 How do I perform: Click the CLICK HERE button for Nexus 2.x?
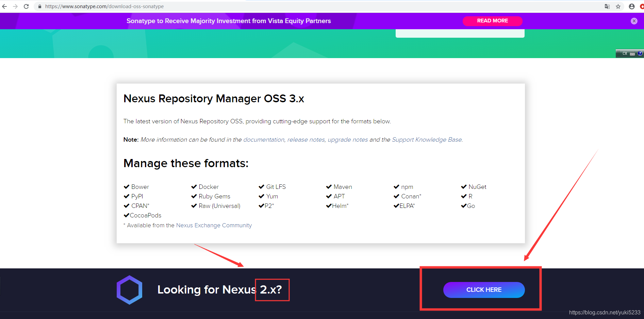click(x=484, y=290)
